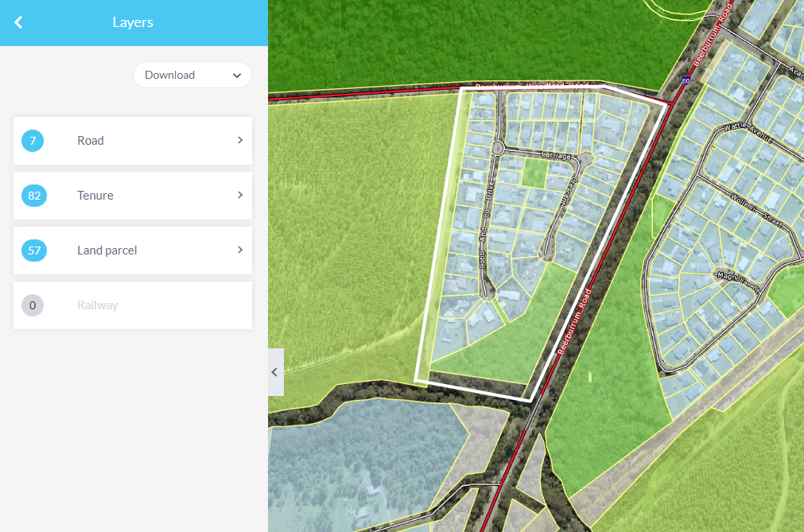Expand the Land parcel layer chevron
This screenshot has height=532, width=804.
tap(240, 250)
